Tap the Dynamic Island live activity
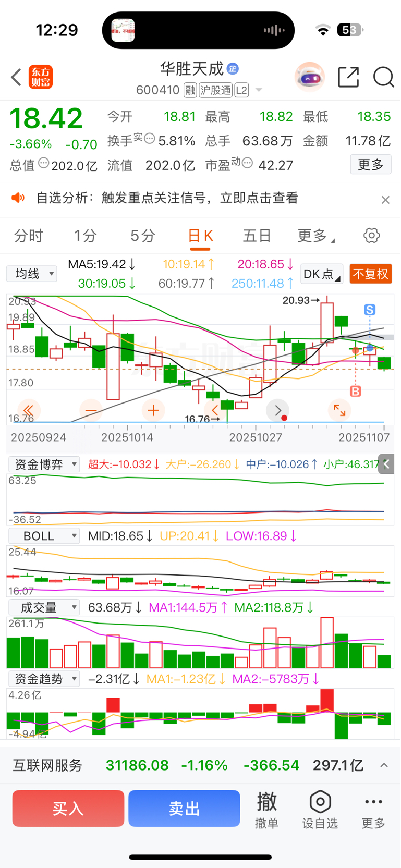Image resolution: width=401 pixels, height=868 pixels. [x=198, y=30]
